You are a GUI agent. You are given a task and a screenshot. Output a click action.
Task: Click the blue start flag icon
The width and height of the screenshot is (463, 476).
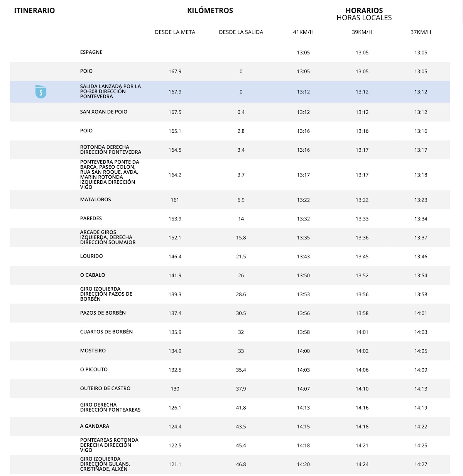click(41, 91)
